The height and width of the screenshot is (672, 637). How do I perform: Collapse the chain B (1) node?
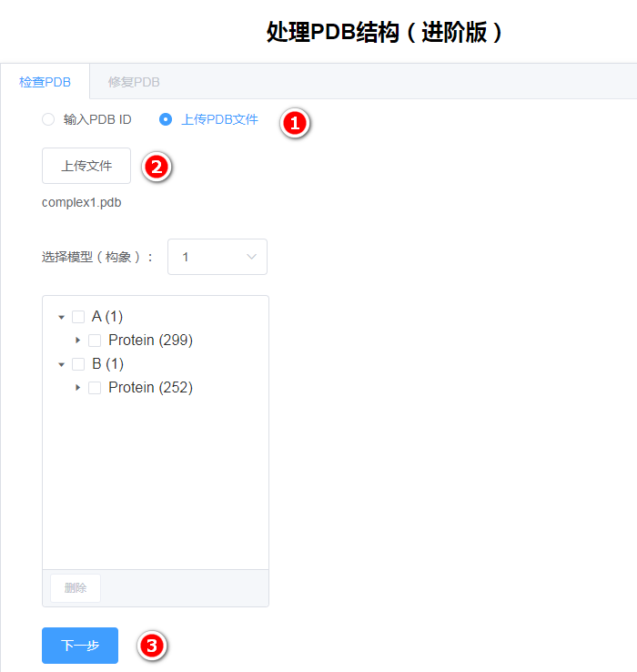click(x=61, y=364)
